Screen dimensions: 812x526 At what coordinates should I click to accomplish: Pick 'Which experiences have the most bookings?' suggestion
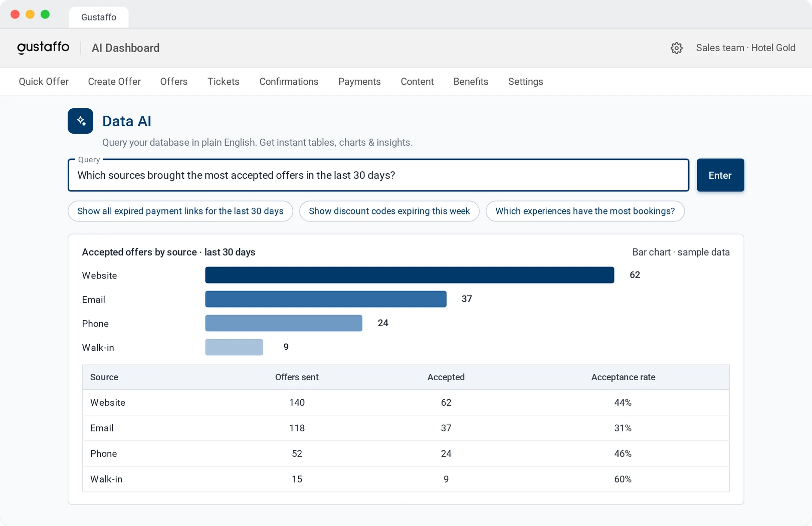coord(585,211)
